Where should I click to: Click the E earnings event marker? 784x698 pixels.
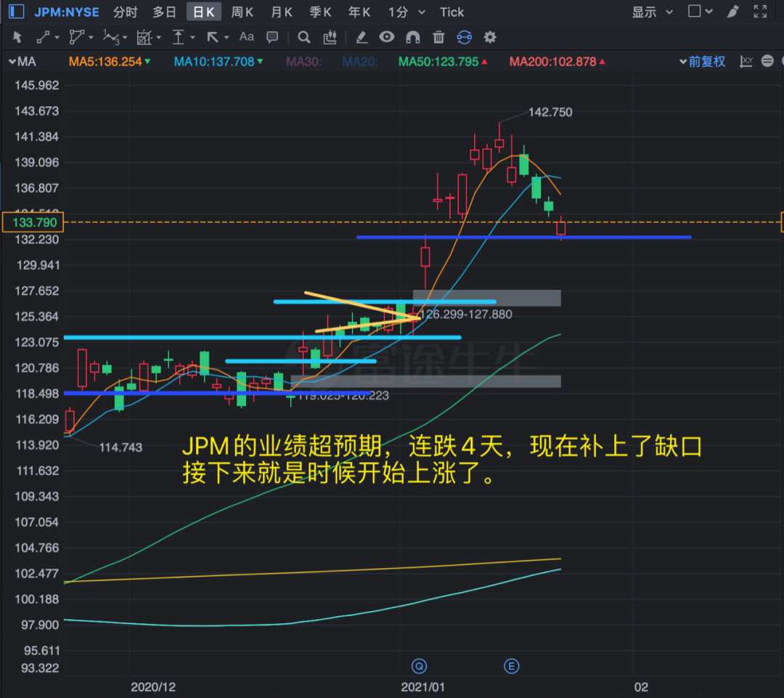511,666
